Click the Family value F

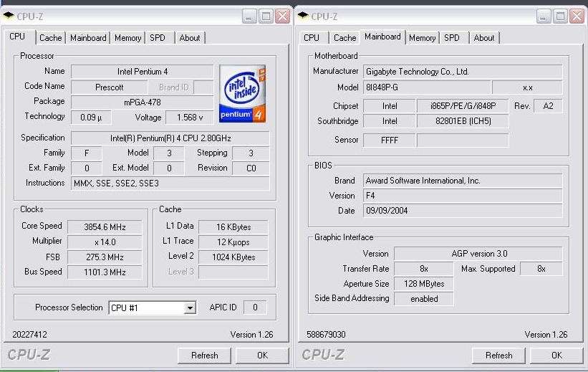pyautogui.click(x=87, y=153)
